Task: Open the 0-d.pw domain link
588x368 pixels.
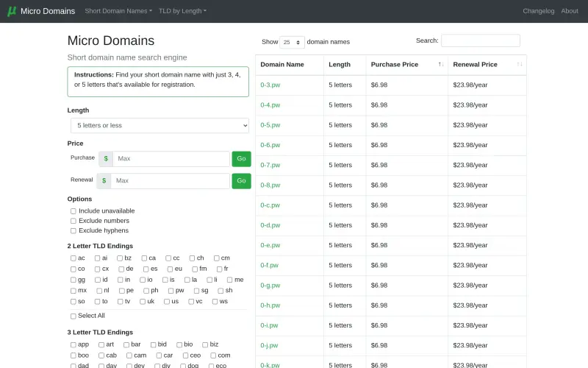Action: coord(270,225)
